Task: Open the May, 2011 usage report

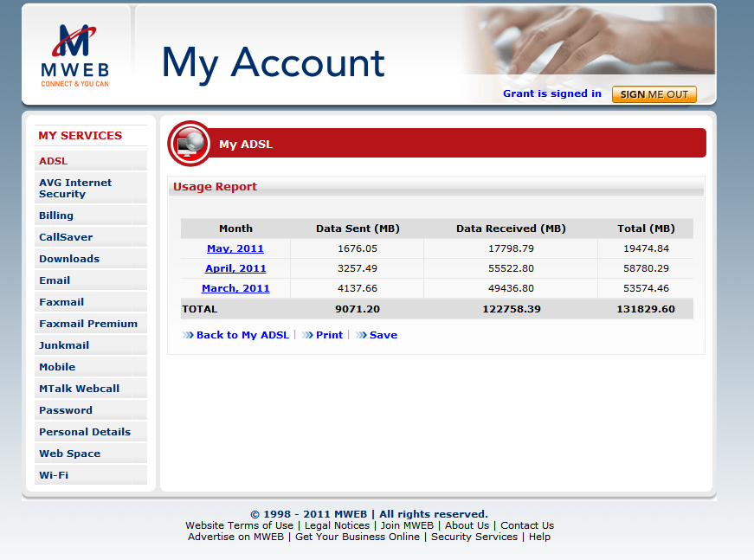Action: [x=235, y=248]
